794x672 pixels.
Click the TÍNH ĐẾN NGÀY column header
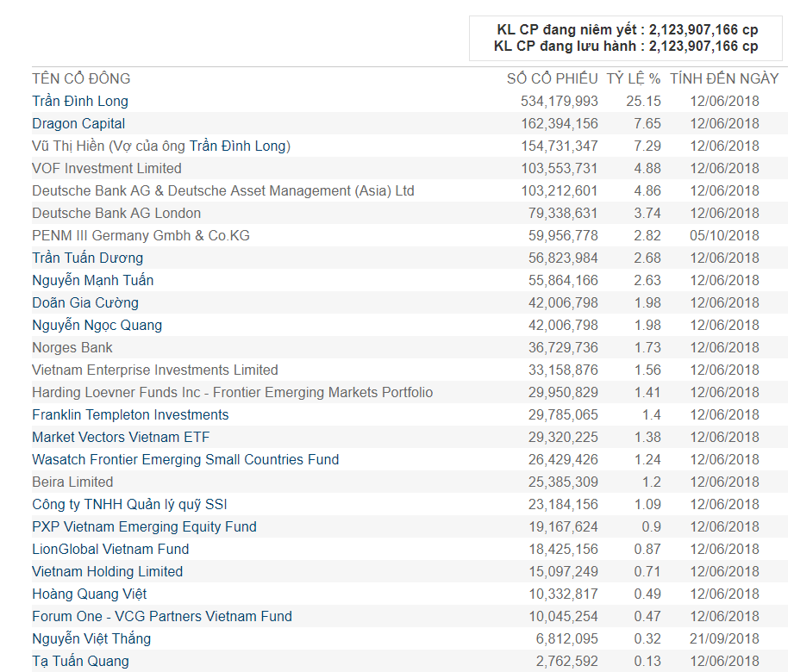point(724,78)
